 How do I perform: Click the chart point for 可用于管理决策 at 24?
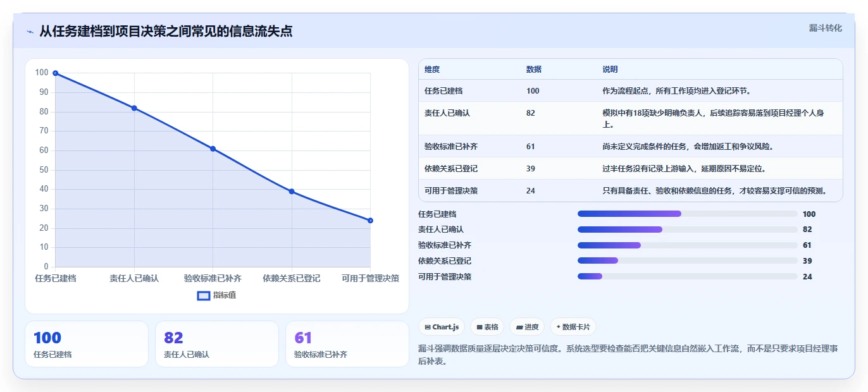[370, 221]
